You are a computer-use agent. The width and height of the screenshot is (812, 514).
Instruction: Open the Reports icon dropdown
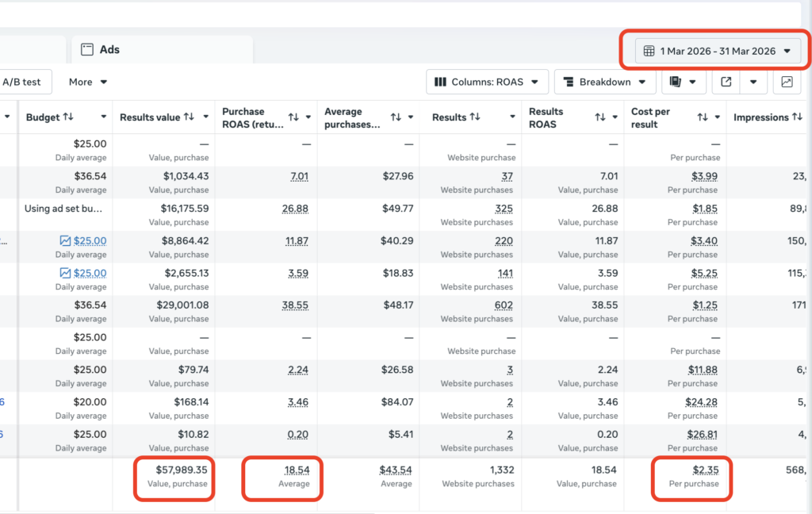[x=684, y=82]
